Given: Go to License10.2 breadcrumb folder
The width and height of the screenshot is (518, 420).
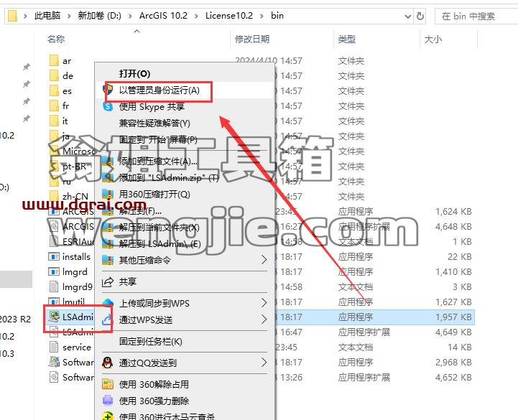Looking at the screenshot, I should (x=229, y=16).
